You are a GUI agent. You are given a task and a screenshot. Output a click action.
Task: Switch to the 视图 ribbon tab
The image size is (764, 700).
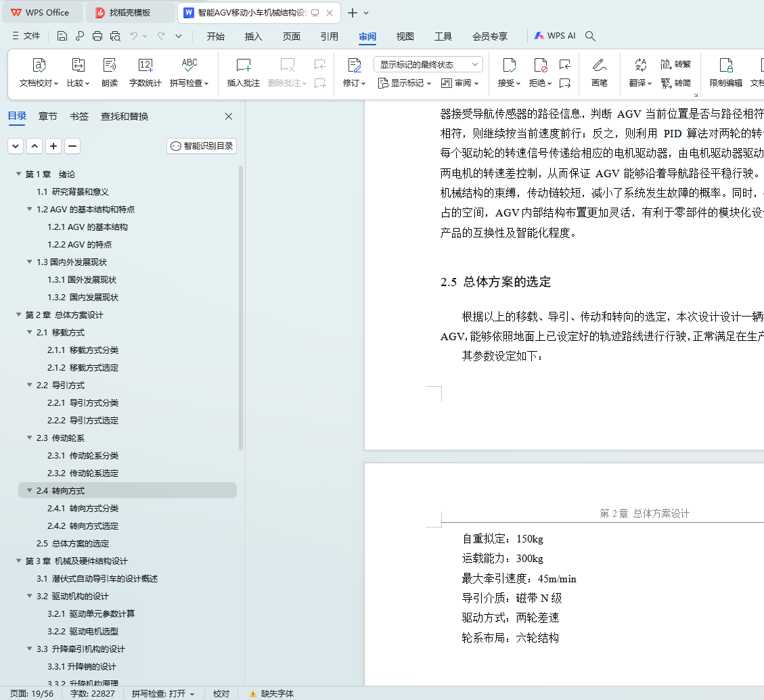coord(405,37)
